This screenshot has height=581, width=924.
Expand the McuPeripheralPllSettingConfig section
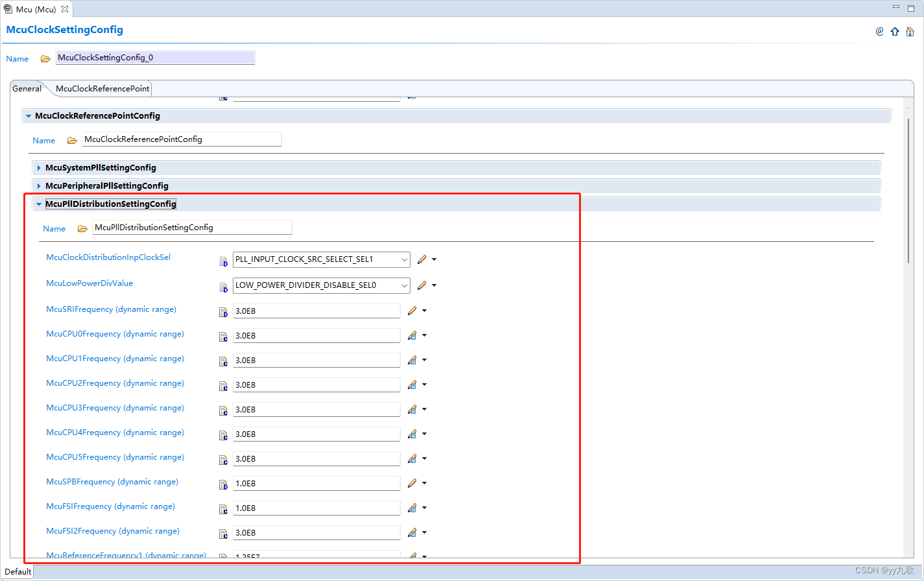[39, 186]
